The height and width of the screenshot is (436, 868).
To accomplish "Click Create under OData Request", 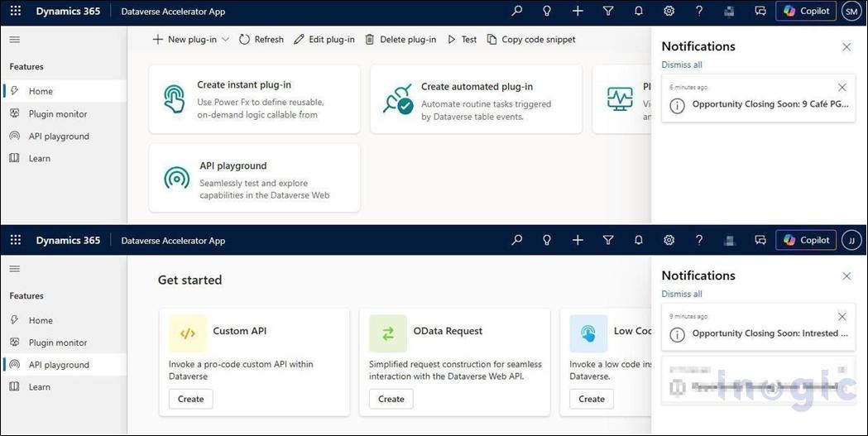I will pos(391,399).
